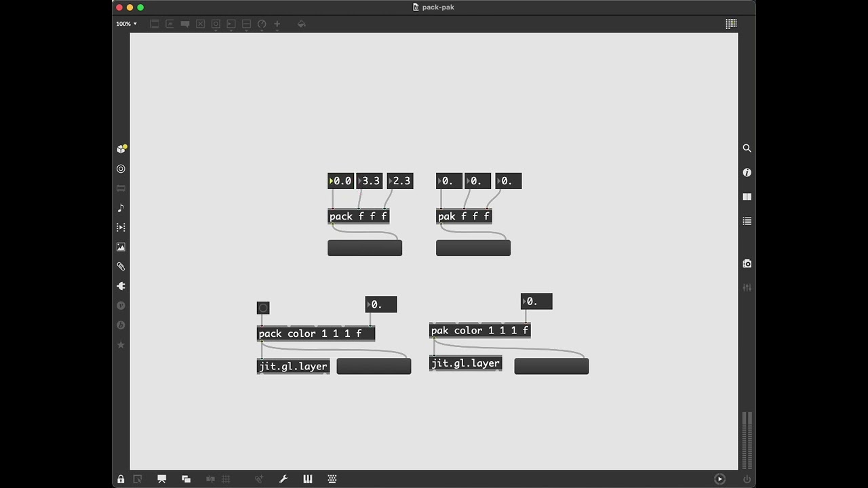Image resolution: width=868 pixels, height=488 pixels.
Task: Show the piano keyboard icon in bottom toolbar
Action: pyautogui.click(x=308, y=479)
